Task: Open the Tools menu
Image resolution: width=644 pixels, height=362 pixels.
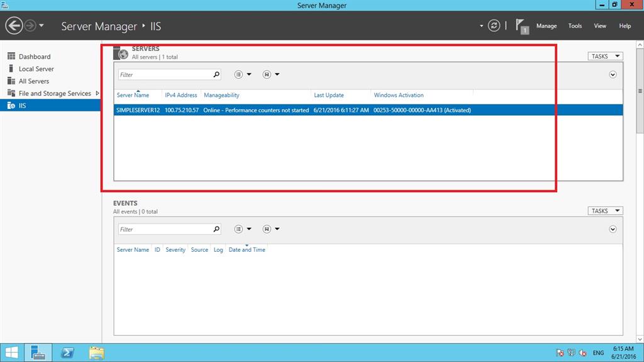Action: click(x=575, y=26)
